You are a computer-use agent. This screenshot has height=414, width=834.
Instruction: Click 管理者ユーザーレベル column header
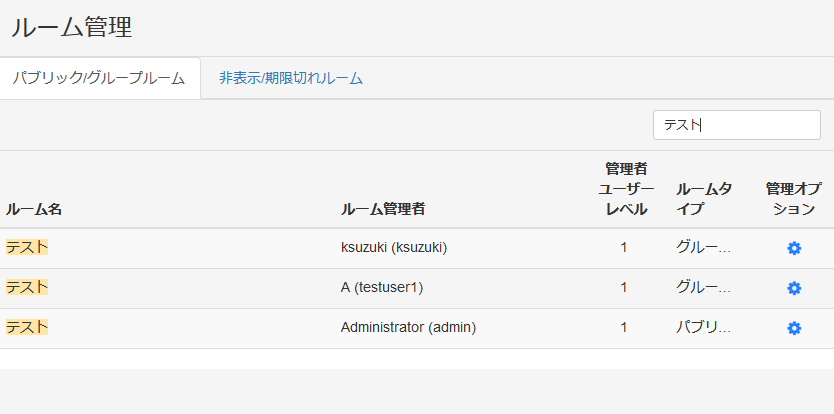point(625,189)
